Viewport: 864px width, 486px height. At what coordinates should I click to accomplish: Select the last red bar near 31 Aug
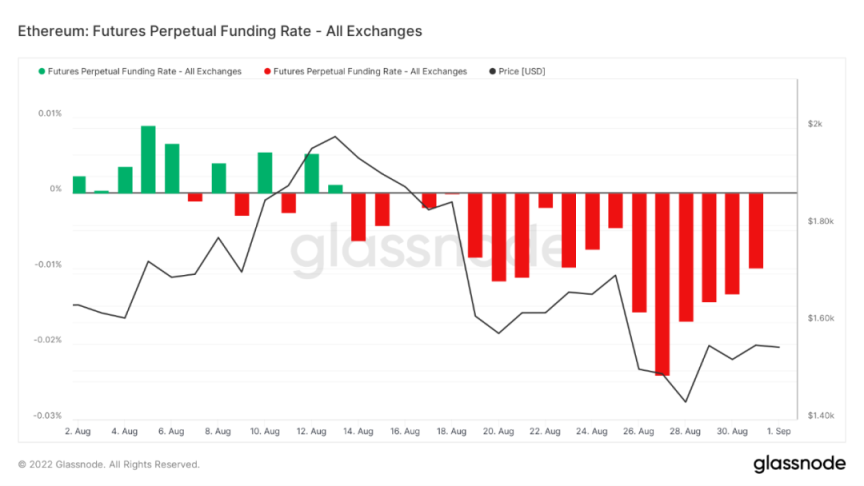tap(756, 230)
